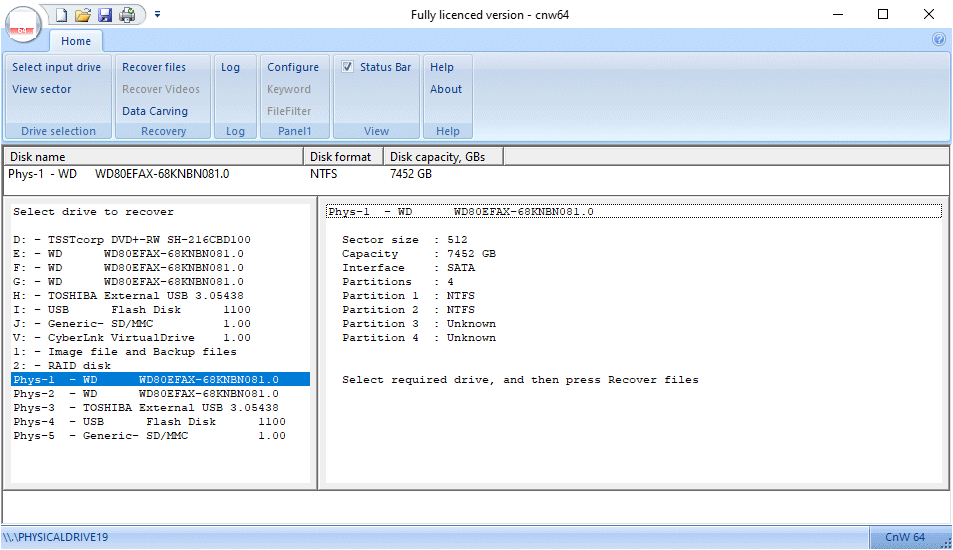The image size is (953, 550).
Task: Select Phys-2 WD WD80EFAX entry
Action: pos(146,393)
